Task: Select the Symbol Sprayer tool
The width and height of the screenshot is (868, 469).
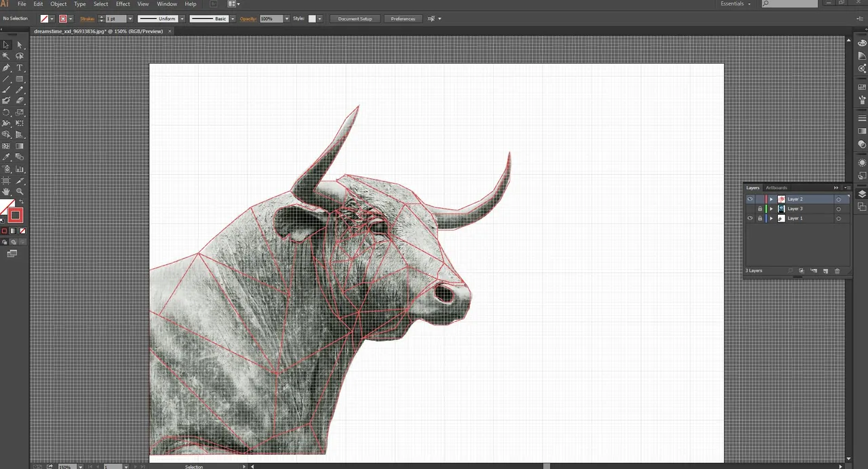Action: point(6,169)
